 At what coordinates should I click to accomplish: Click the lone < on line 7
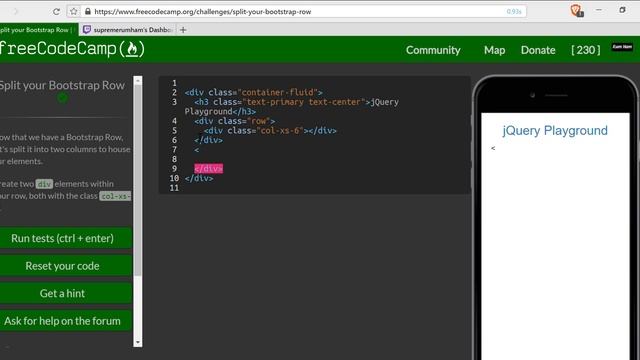point(197,150)
